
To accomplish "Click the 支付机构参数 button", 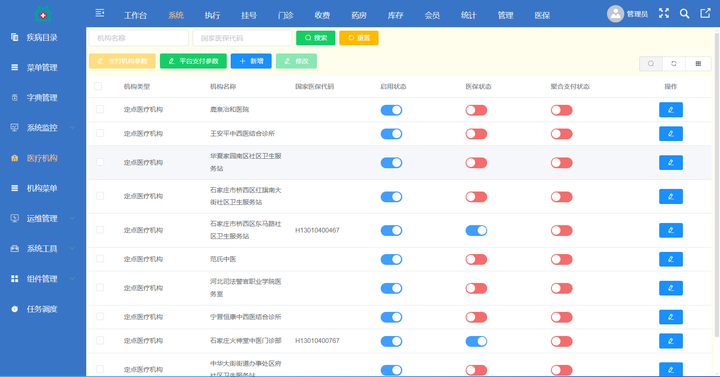I will pos(122,61).
